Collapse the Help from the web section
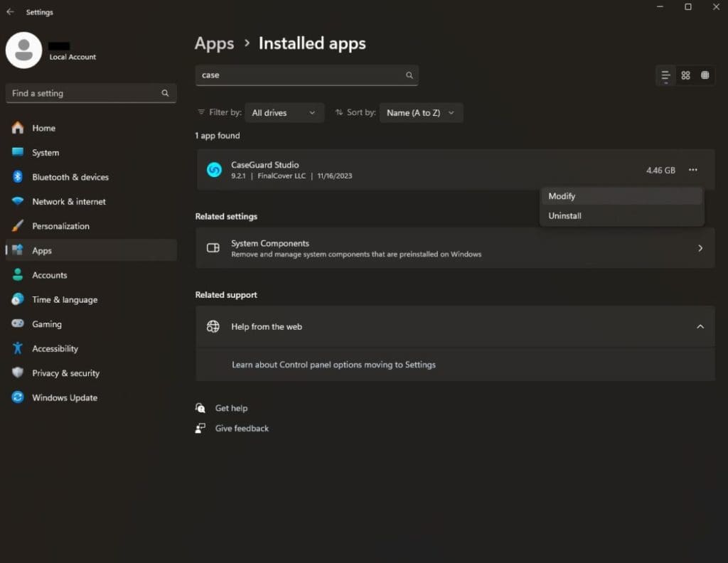Viewport: 728px width, 563px height. (700, 327)
